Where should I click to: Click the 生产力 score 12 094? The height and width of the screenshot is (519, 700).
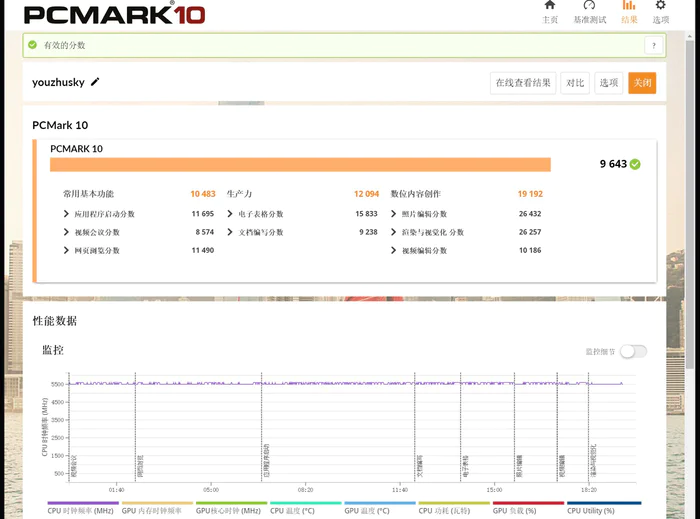coord(367,194)
